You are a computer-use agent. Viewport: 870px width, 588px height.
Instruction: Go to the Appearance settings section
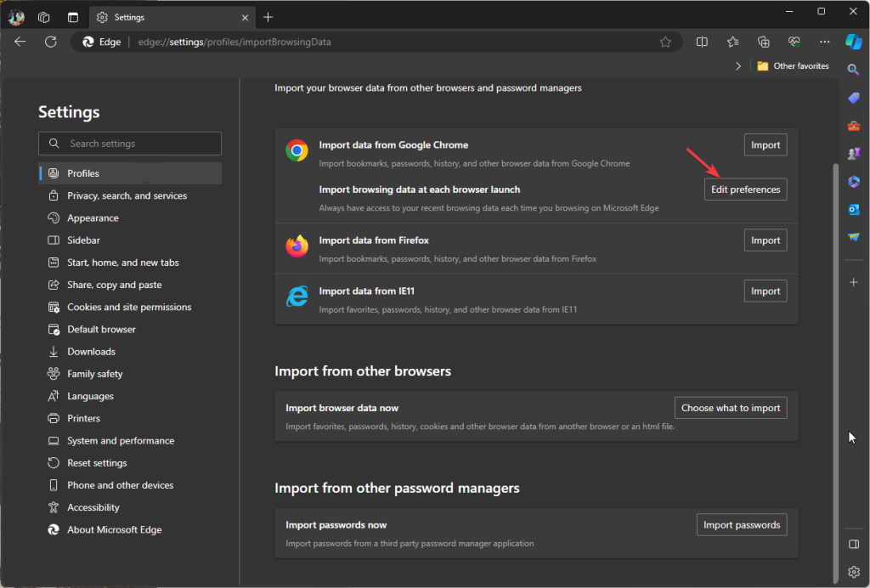(x=93, y=218)
